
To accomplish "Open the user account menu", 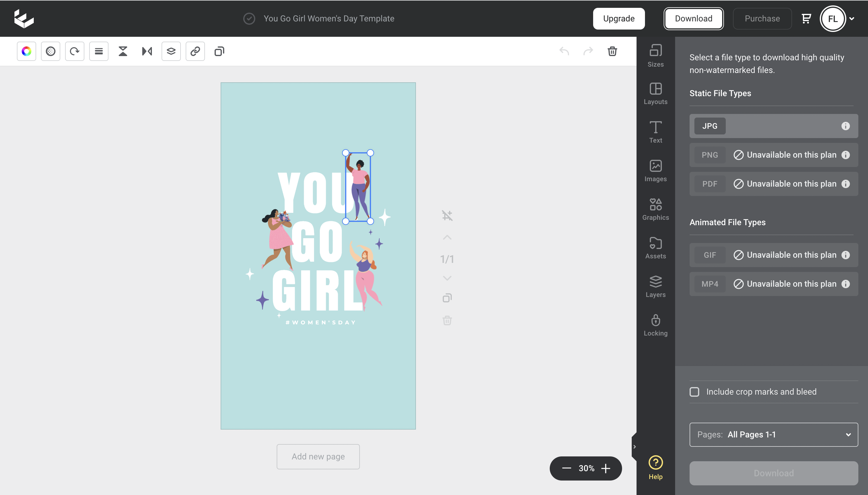I will click(x=838, y=18).
